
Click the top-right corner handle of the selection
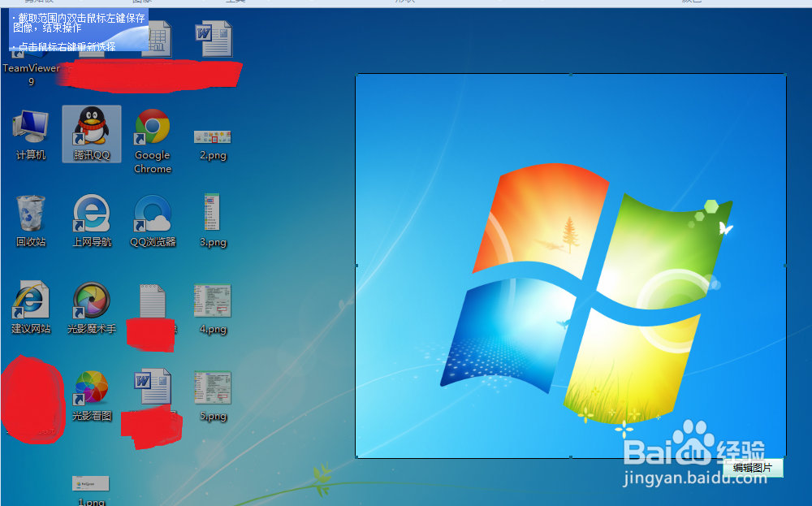pos(785,74)
